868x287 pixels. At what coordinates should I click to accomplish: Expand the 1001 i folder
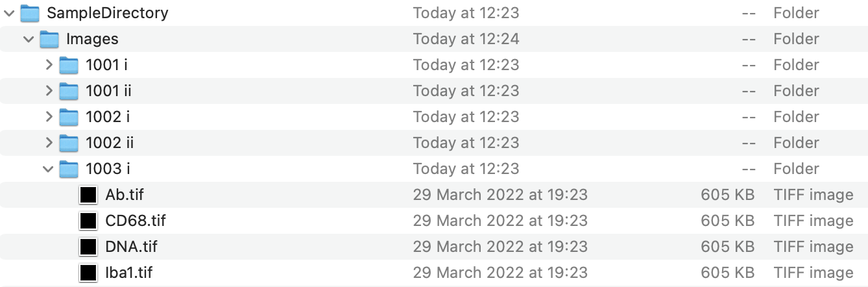click(x=49, y=65)
